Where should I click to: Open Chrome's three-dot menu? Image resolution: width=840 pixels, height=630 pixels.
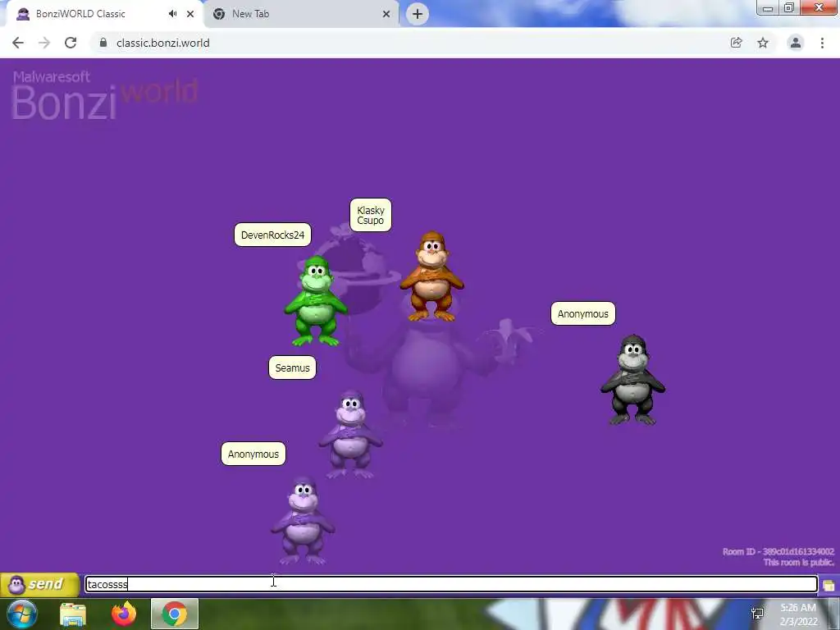tap(822, 43)
